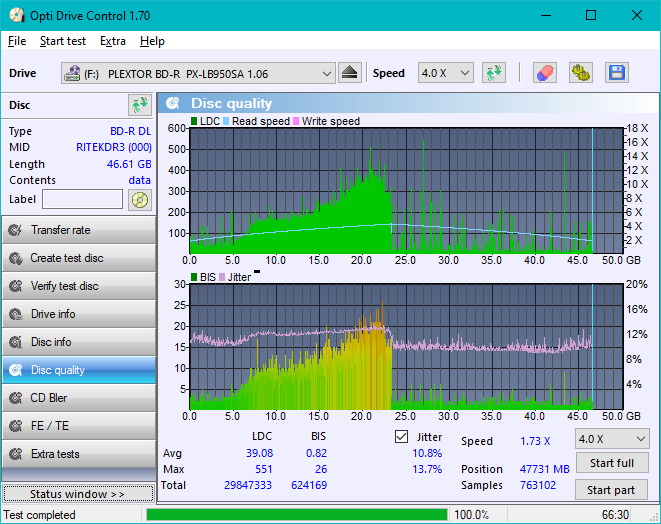Open the toolbar Speed 4.0 X dropdown

tap(446, 73)
